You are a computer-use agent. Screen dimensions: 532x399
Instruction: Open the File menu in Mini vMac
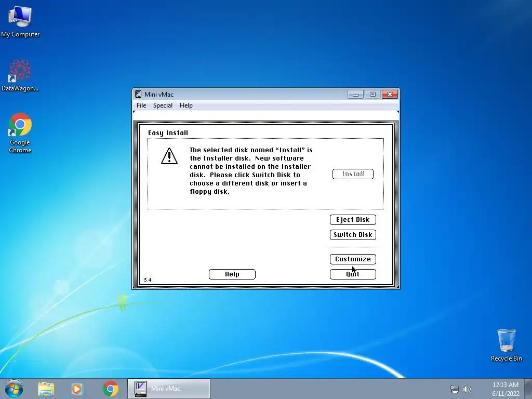click(141, 105)
